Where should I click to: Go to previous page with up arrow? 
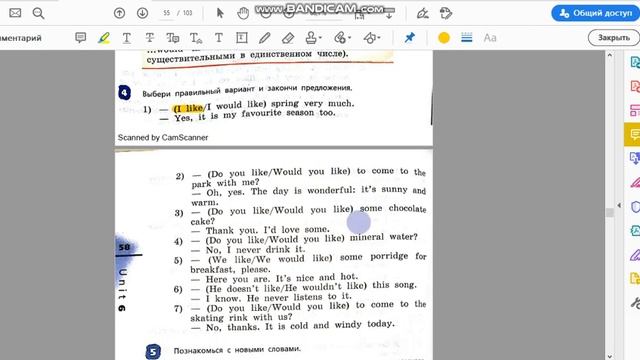(x=119, y=13)
